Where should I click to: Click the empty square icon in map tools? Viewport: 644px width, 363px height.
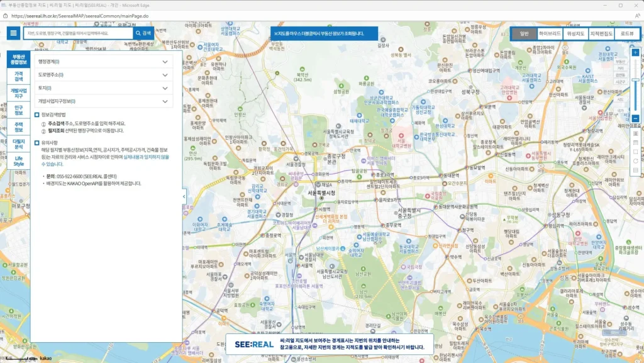point(635,152)
